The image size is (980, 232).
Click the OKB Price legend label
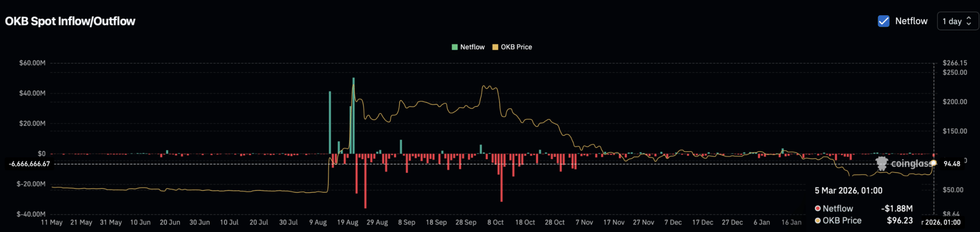click(516, 47)
